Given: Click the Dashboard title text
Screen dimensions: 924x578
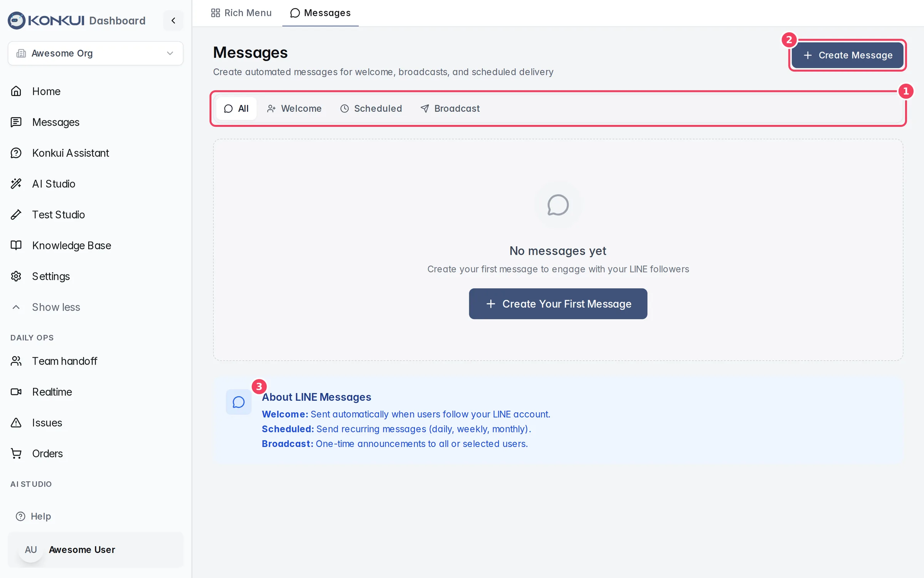Looking at the screenshot, I should coord(117,20).
